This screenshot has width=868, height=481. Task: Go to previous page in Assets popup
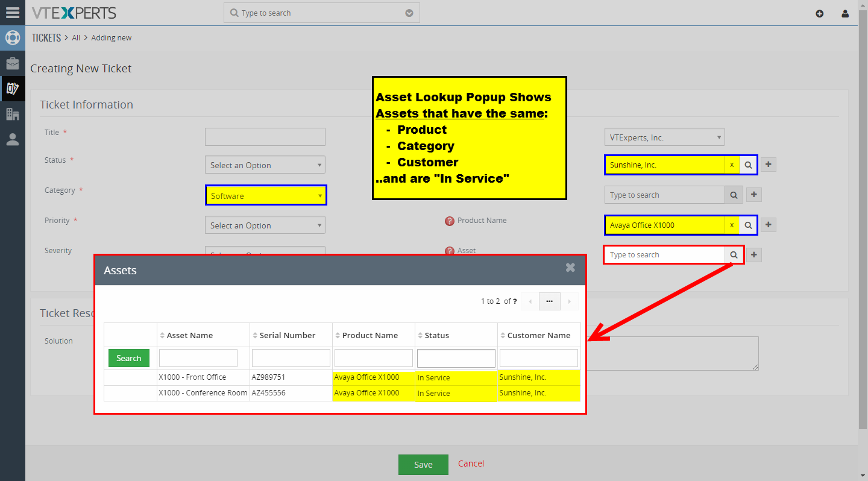point(530,301)
